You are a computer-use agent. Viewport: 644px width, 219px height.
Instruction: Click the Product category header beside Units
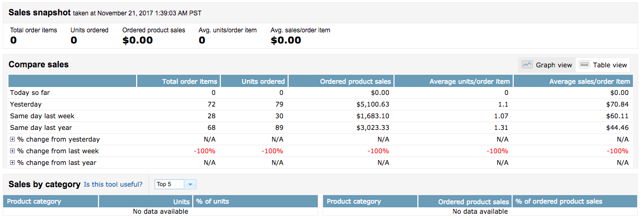tap(34, 202)
